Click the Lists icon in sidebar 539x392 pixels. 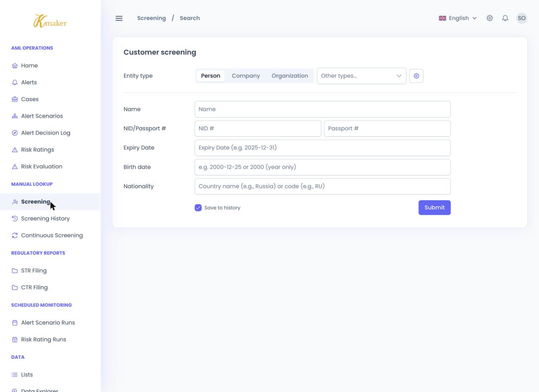tap(15, 375)
